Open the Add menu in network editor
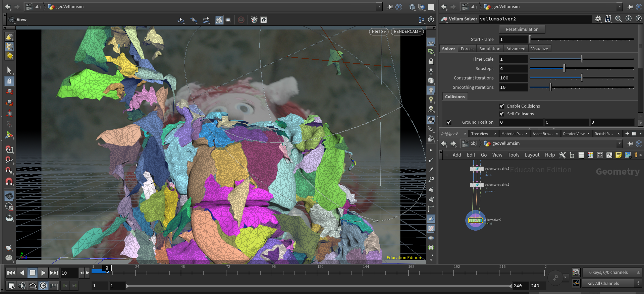 [457, 155]
